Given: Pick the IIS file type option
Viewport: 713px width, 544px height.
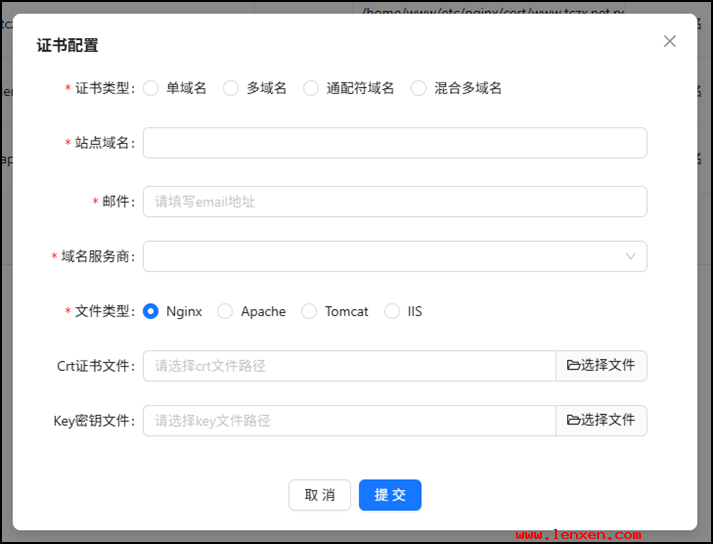Looking at the screenshot, I should click(x=392, y=311).
